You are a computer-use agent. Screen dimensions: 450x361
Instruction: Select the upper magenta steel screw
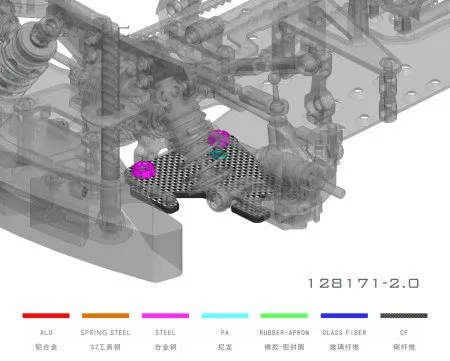pyautogui.click(x=219, y=138)
